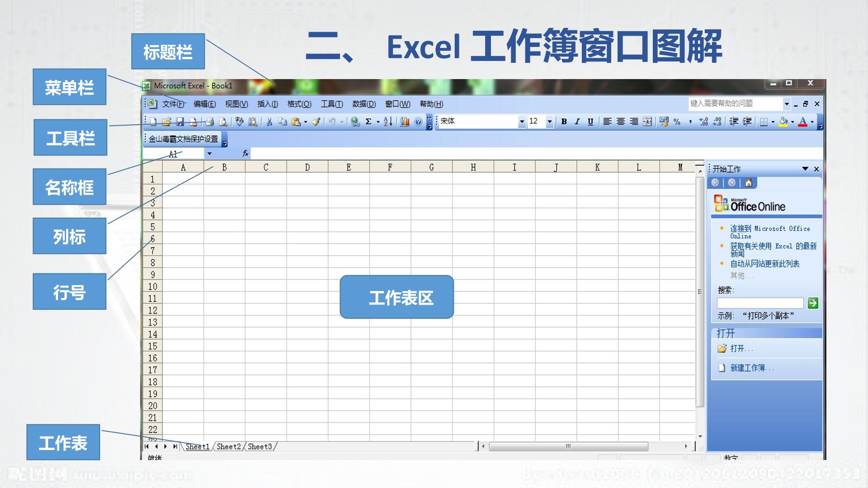This screenshot has height=488, width=868.
Task: Click task pane Home icon
Action: pyautogui.click(x=749, y=183)
